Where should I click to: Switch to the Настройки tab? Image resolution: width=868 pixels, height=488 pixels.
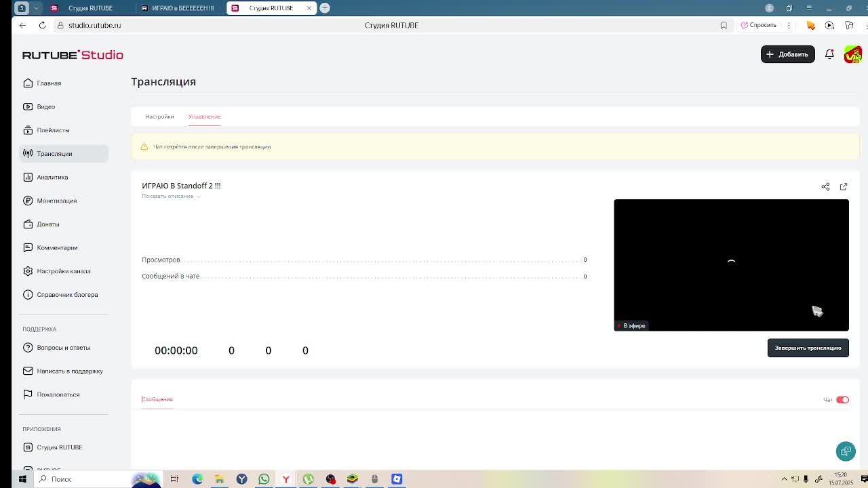point(159,117)
